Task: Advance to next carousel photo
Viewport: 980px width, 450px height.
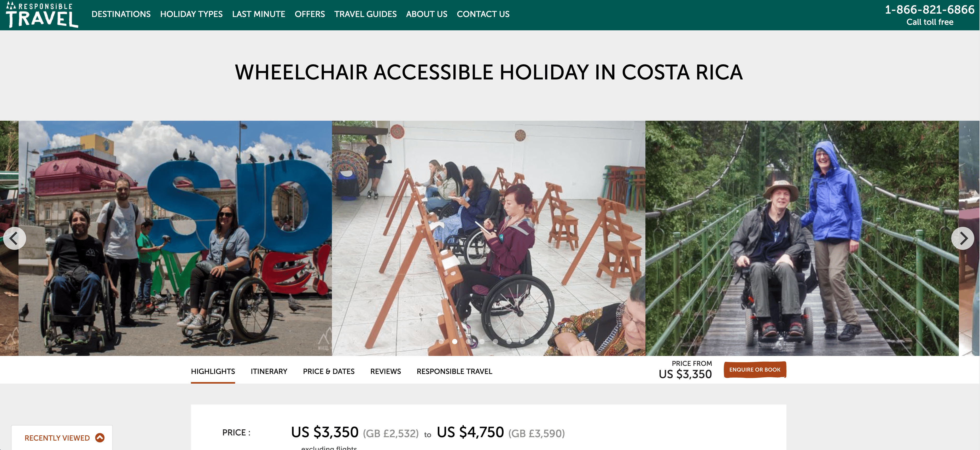Action: [x=962, y=238]
